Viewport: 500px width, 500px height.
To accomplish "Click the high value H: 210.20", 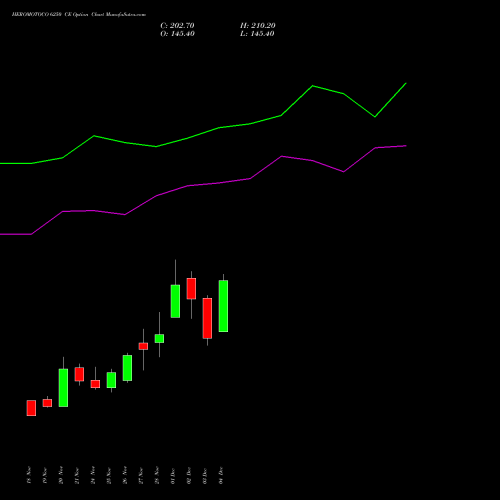I will pyautogui.click(x=258, y=26).
